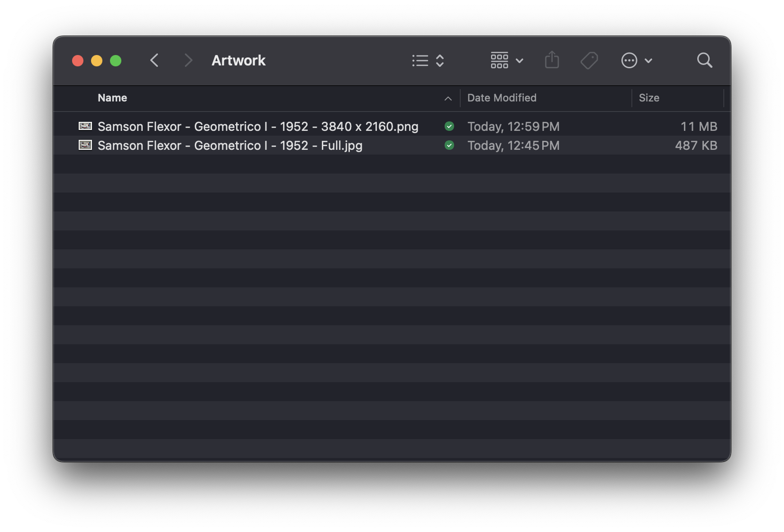Select the 3840 x 2160.png file name
Image resolution: width=784 pixels, height=532 pixels.
(x=258, y=127)
